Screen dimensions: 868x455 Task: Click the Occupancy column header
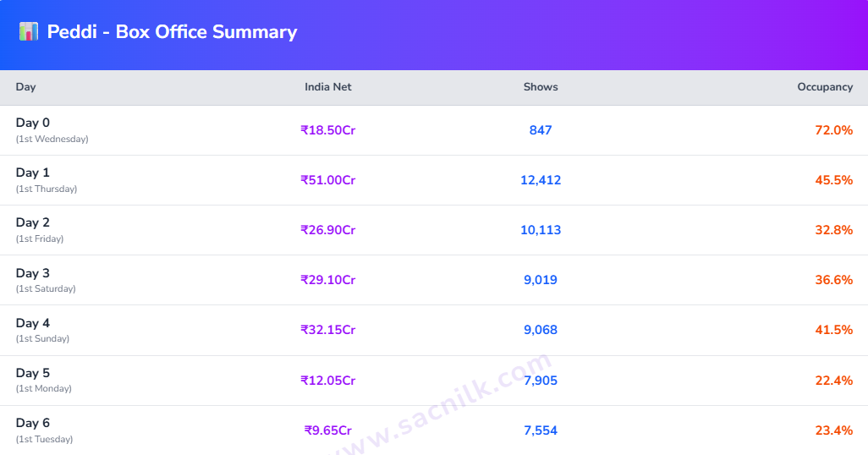825,87
